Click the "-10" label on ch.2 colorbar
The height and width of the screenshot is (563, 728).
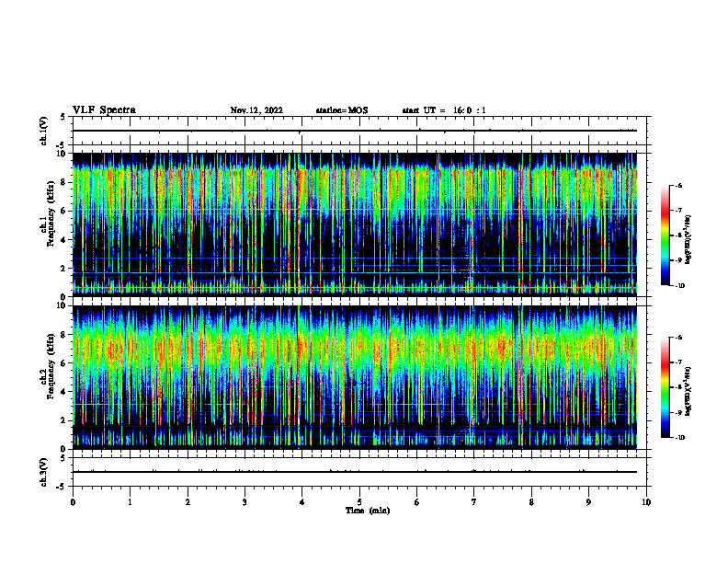679,438
